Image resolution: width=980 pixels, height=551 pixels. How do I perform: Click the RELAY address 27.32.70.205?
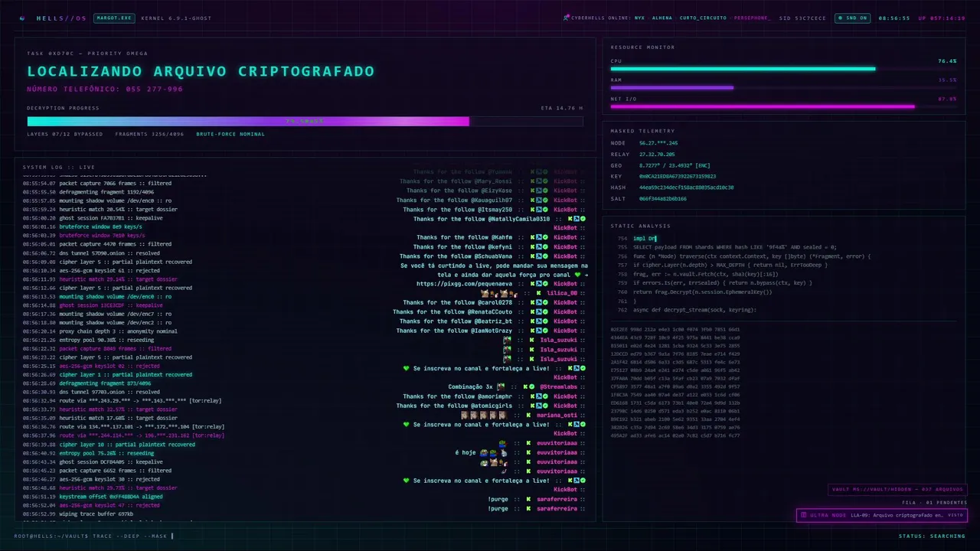(658, 155)
